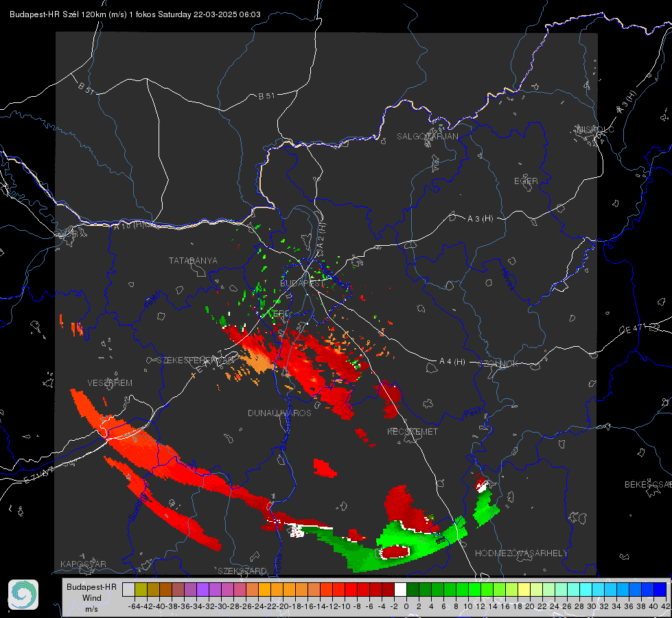Choose the dark blue swatch before 42
The width and height of the screenshot is (672, 618).
click(660, 589)
